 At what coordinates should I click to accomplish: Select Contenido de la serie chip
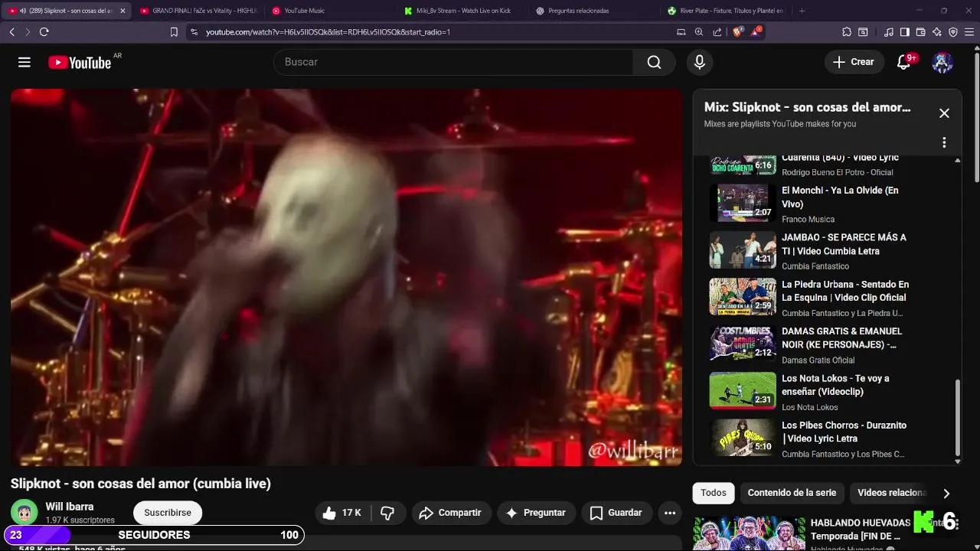click(x=792, y=493)
